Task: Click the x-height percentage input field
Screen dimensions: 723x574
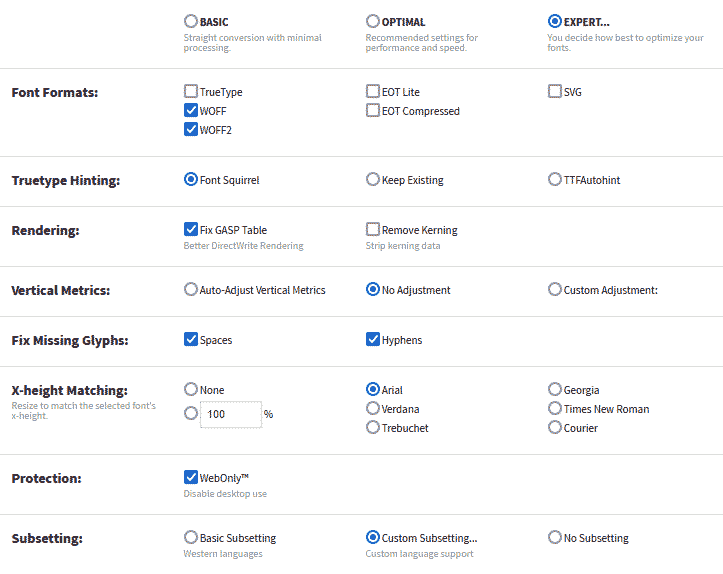Action: tap(231, 414)
